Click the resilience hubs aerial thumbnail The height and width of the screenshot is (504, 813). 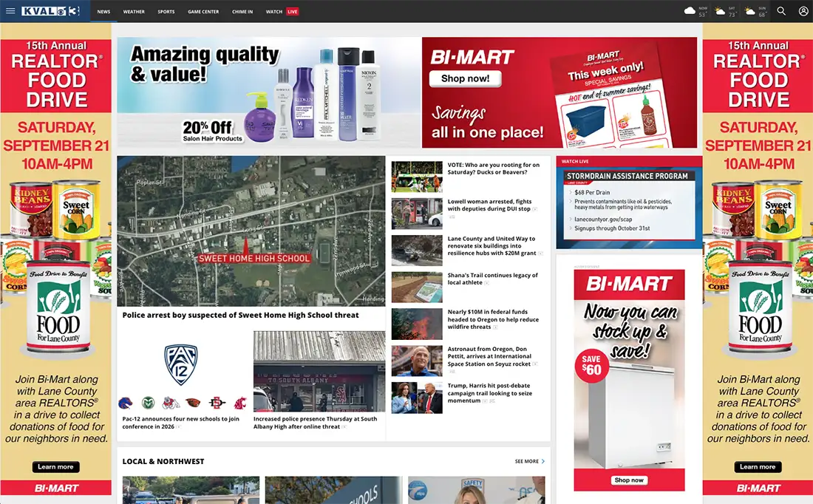coord(417,251)
